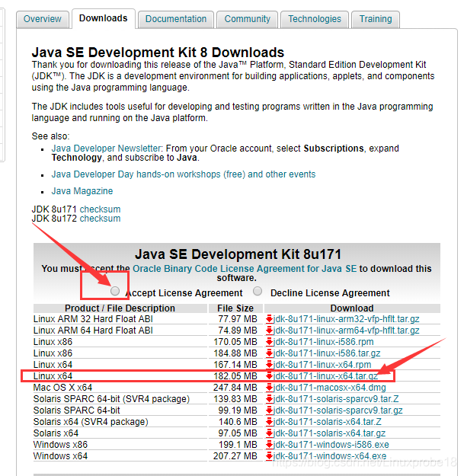Download jdk-8u171-linux-i586.rpm file link
This screenshot has width=464, height=476.
[323, 342]
